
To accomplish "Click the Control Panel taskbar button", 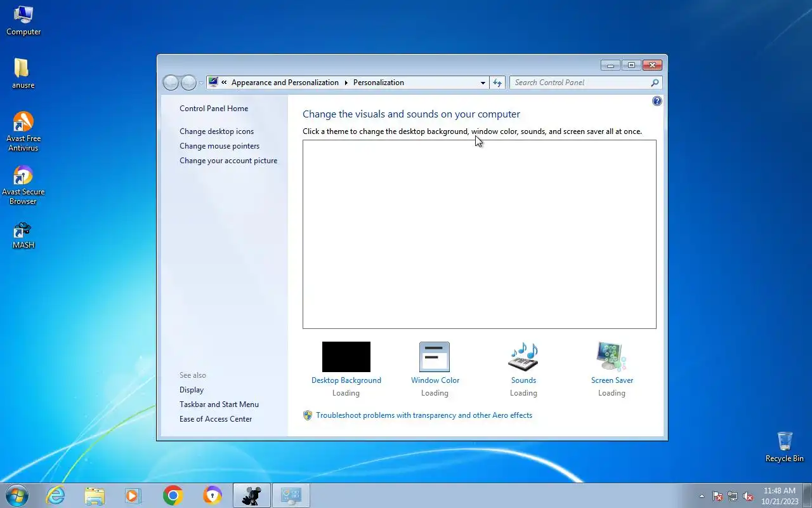I will [x=291, y=496].
